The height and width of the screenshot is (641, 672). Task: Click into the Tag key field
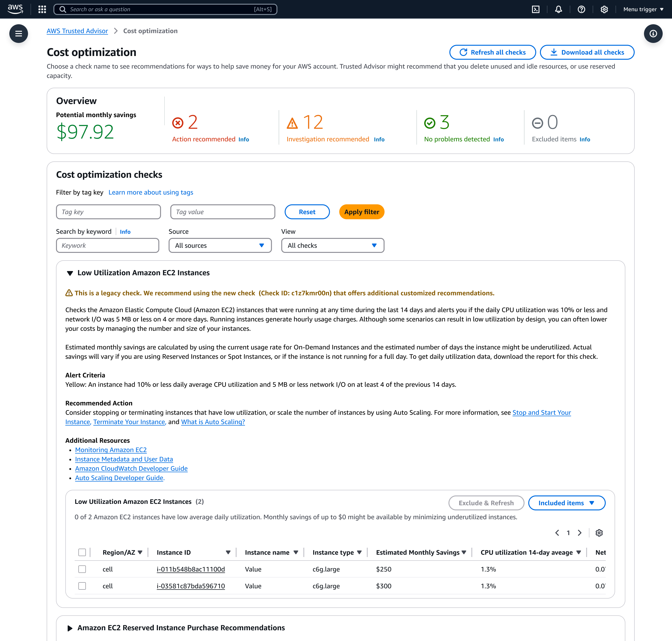click(x=108, y=212)
